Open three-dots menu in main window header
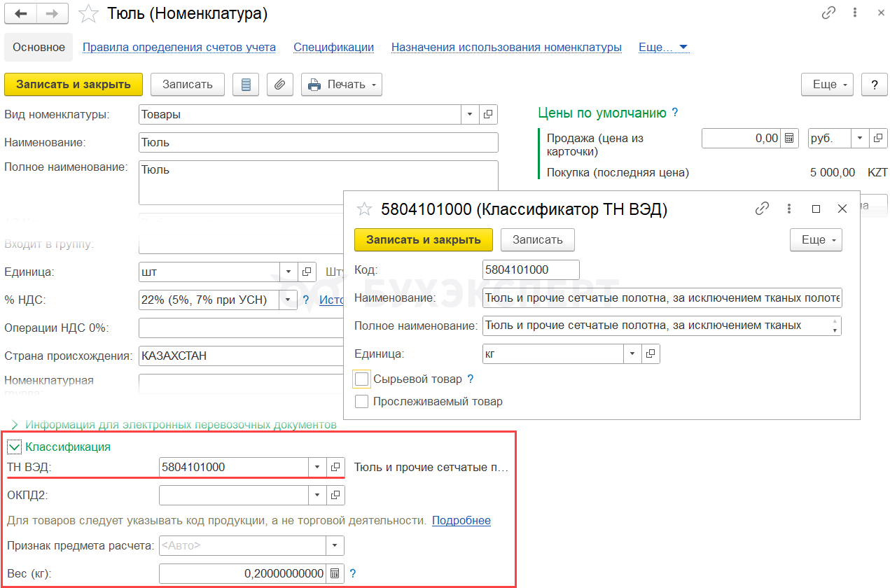Screen dimensions: 890x588 pos(856,13)
